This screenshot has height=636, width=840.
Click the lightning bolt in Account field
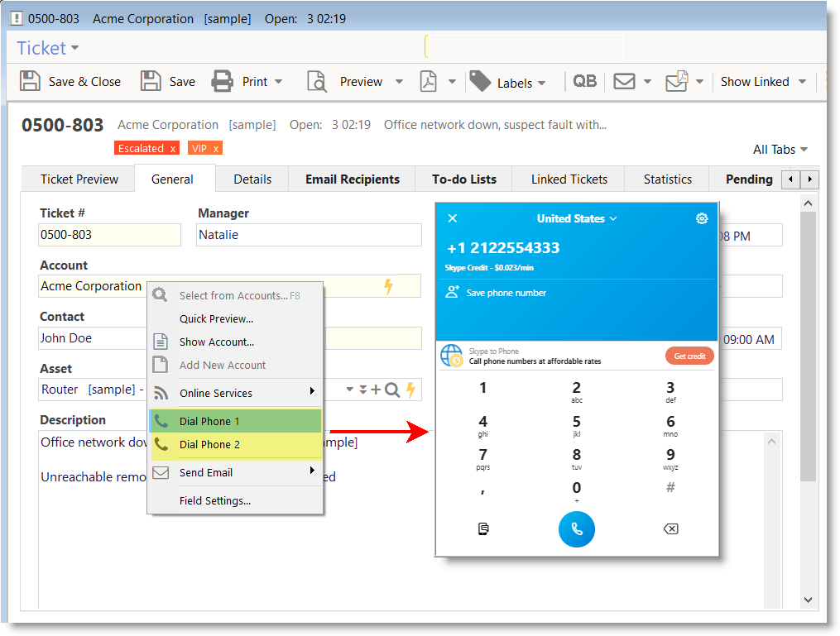[x=388, y=286]
